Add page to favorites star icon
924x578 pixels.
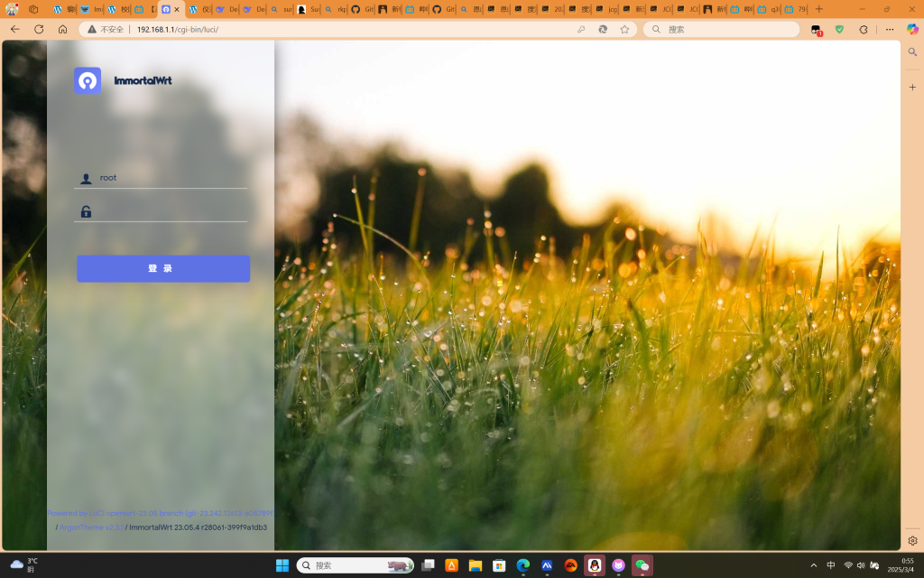point(624,29)
